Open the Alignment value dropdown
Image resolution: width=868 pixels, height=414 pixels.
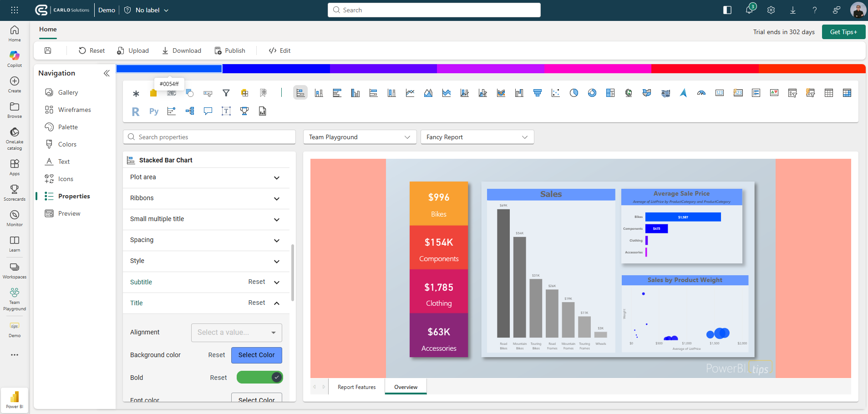pyautogui.click(x=236, y=333)
